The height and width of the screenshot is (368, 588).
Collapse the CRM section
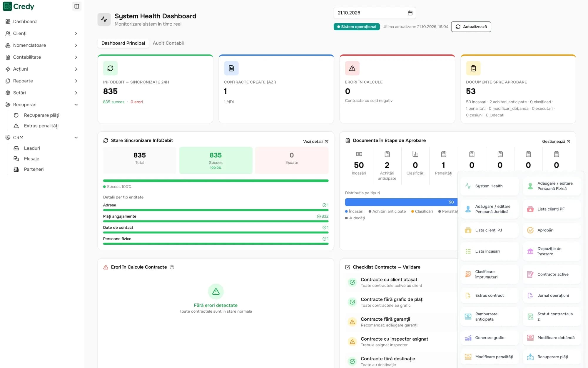pos(42,137)
